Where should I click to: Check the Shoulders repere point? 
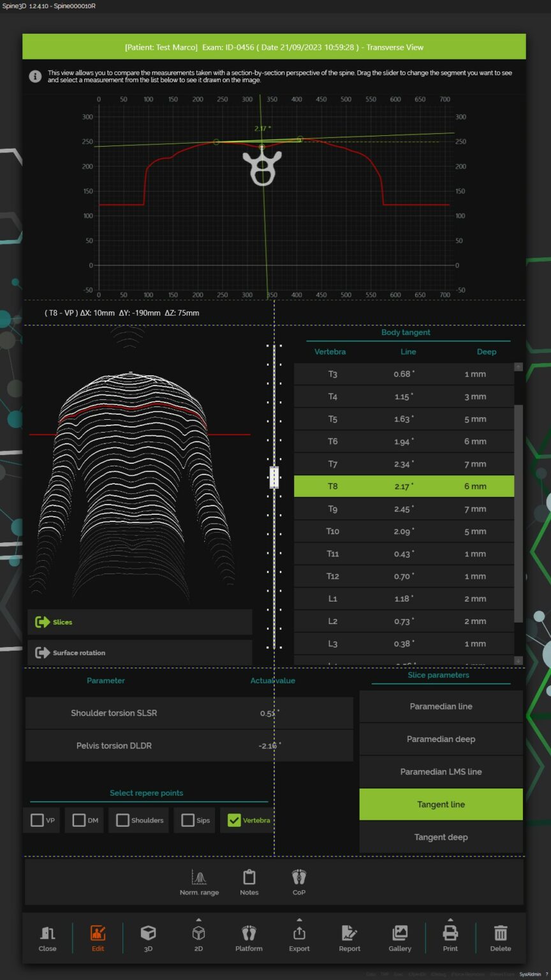(x=122, y=820)
